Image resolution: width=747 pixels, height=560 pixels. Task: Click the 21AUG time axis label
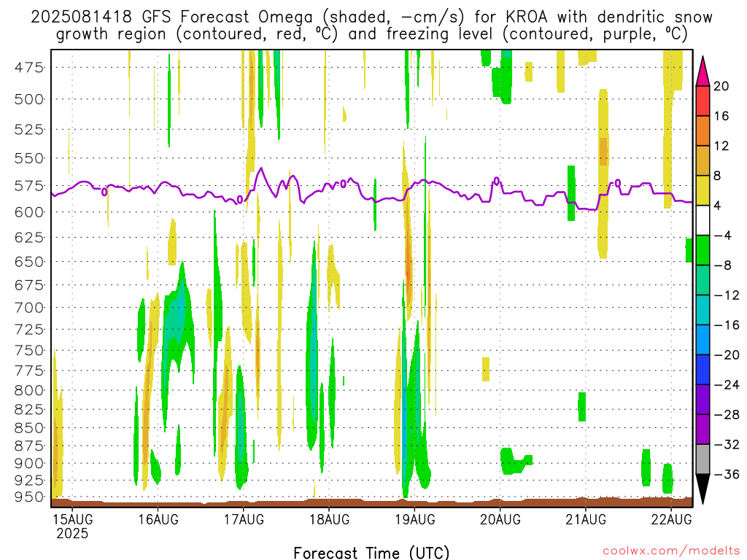click(x=586, y=519)
